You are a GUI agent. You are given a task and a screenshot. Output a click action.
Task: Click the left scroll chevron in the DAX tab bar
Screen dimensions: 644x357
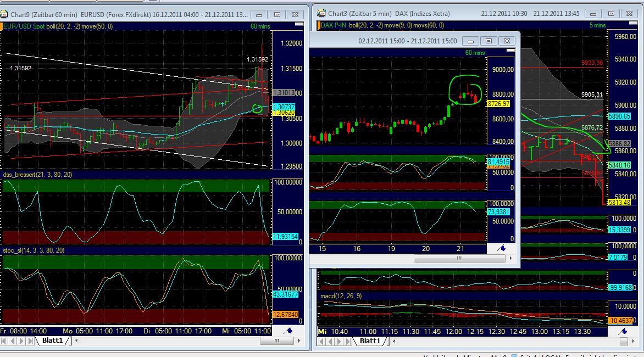[393, 341]
